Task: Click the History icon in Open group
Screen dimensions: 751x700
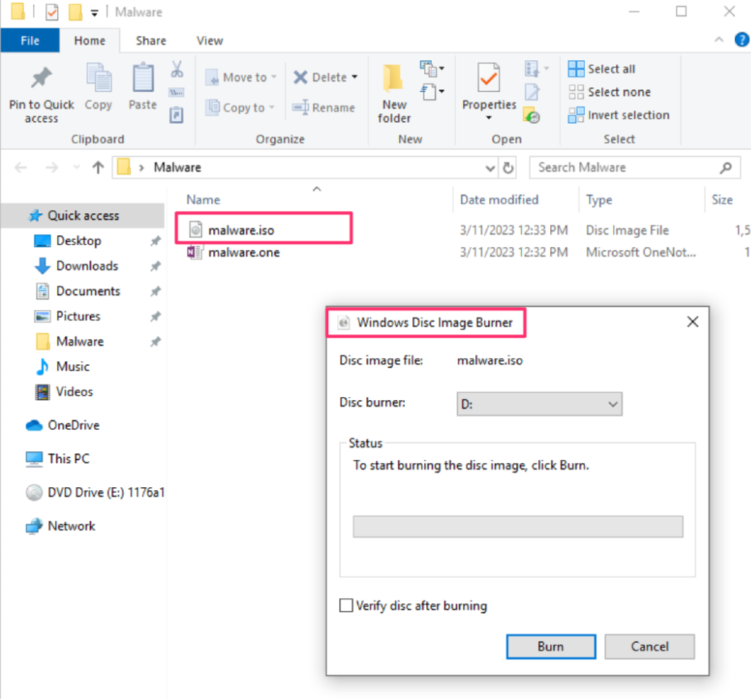Action: click(x=532, y=115)
